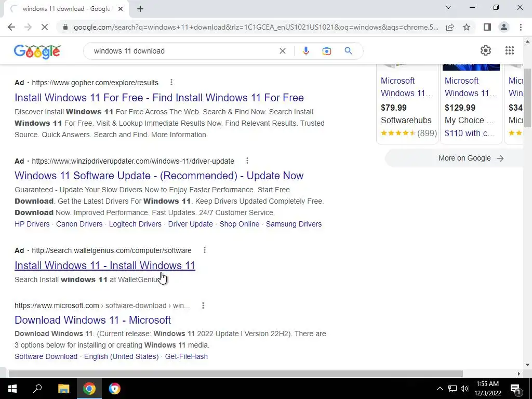Viewport: 532px width, 399px height.
Task: Open the Get-FileHash sitelink
Action: point(187,356)
